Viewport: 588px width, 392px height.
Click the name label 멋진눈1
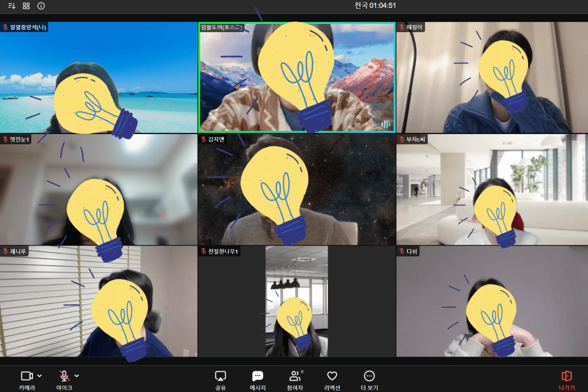point(19,139)
